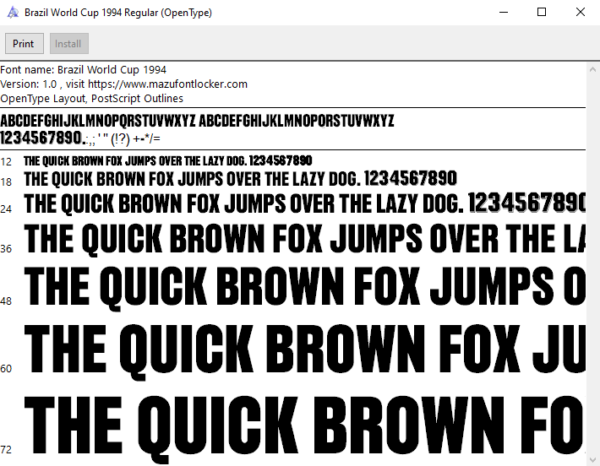Image resolution: width=600 pixels, height=466 pixels.
Task: Click the disabled Install button
Action: (x=69, y=44)
